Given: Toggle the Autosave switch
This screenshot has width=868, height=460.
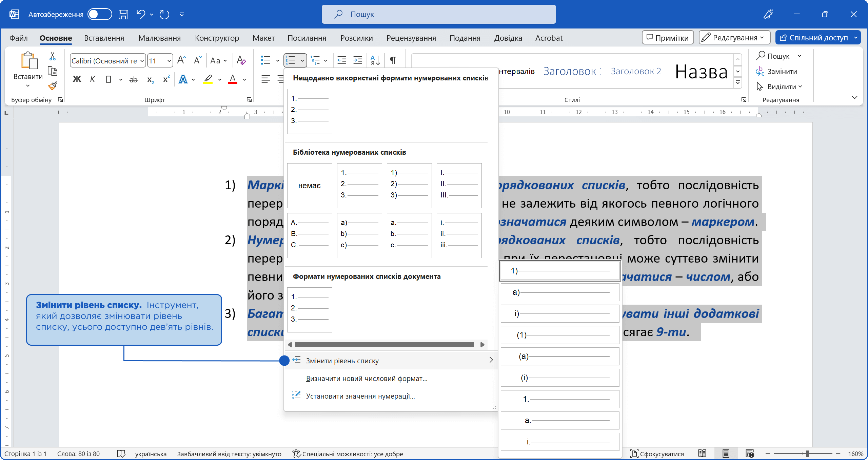Looking at the screenshot, I should coord(100,14).
